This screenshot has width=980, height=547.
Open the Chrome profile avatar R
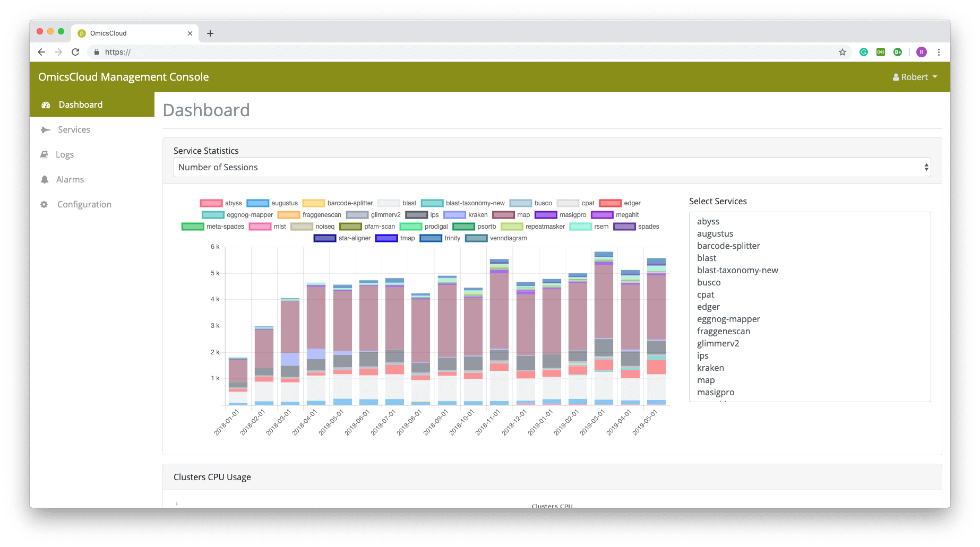coord(922,52)
